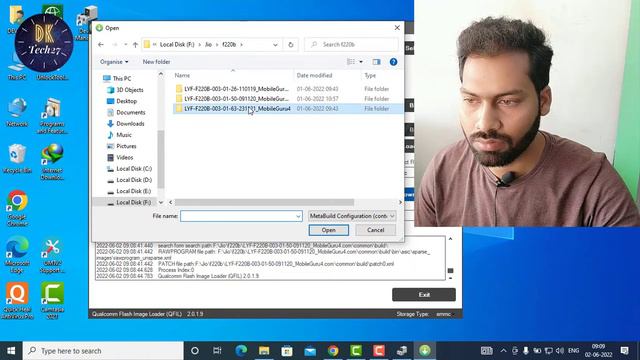Click horizontal scrollbar in file list
This screenshot has height=360, width=640.
(x=264, y=202)
